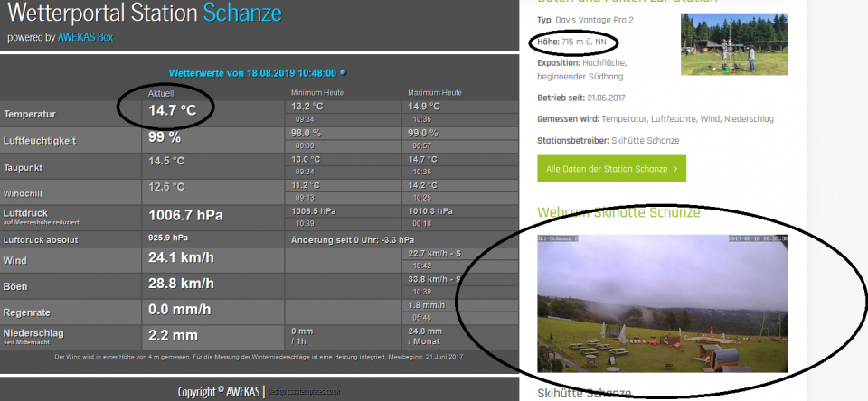This screenshot has width=868, height=401.
Task: Click the Böen value 28.8 km/h
Action: (x=181, y=284)
